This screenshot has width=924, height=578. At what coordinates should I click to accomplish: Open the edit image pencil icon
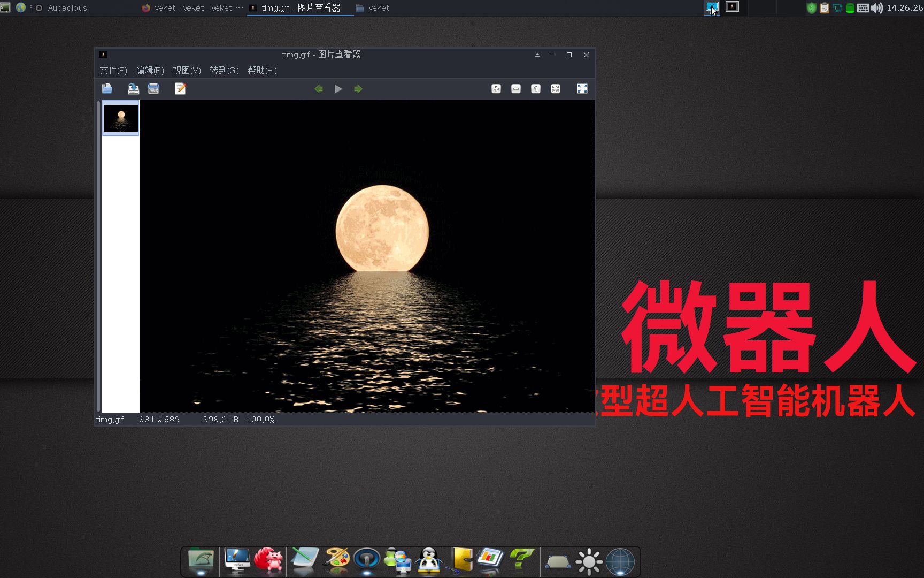(x=180, y=89)
